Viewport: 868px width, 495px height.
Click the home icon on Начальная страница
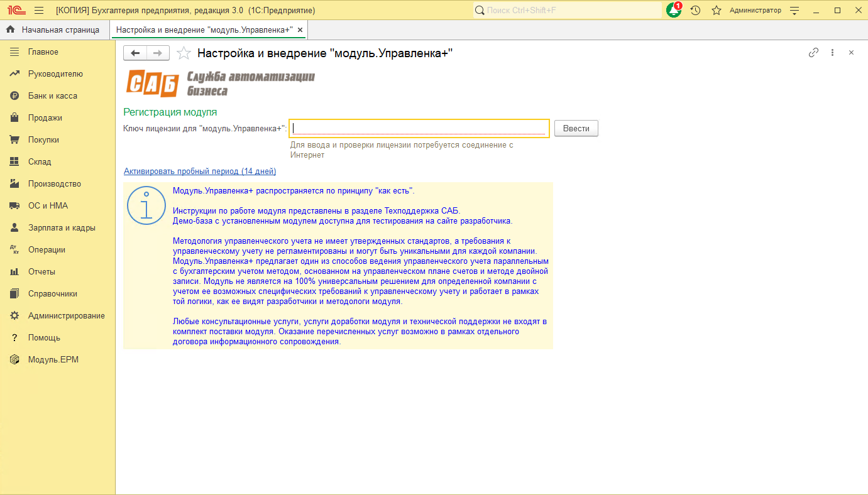pos(11,30)
